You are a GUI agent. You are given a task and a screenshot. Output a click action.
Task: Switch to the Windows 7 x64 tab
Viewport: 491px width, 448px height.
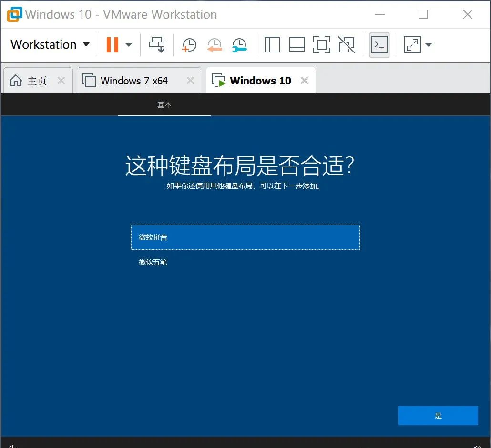click(133, 80)
